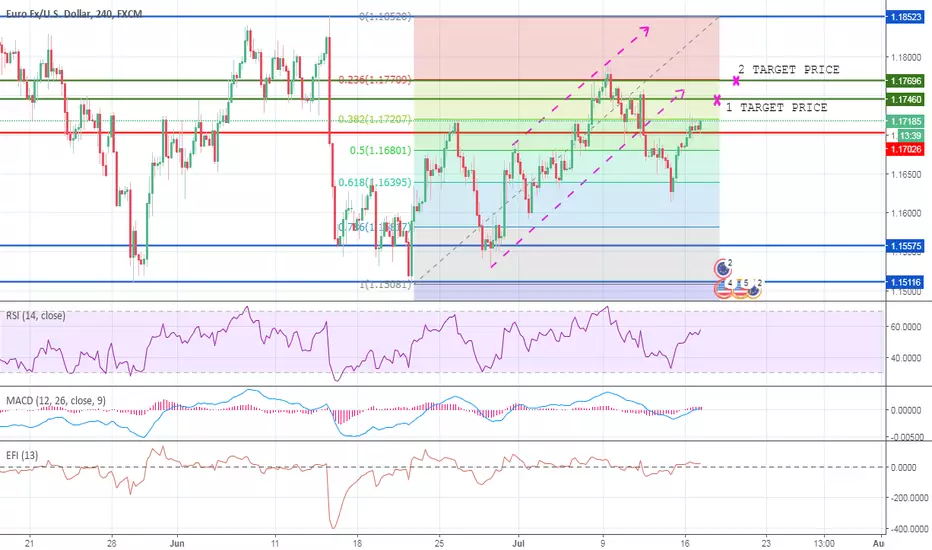The image size is (932, 550).
Task: Click the 1.17185 current price label
Action: (x=906, y=121)
